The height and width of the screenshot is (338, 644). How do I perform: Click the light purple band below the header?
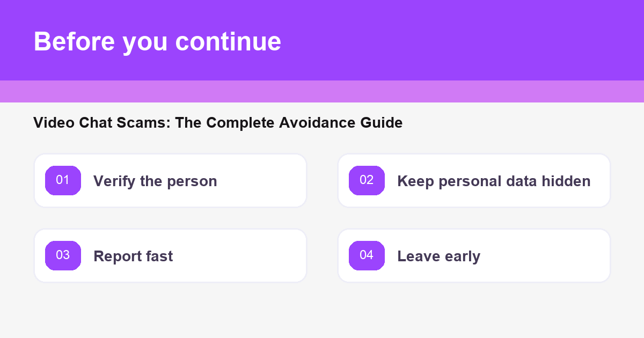pos(322,91)
